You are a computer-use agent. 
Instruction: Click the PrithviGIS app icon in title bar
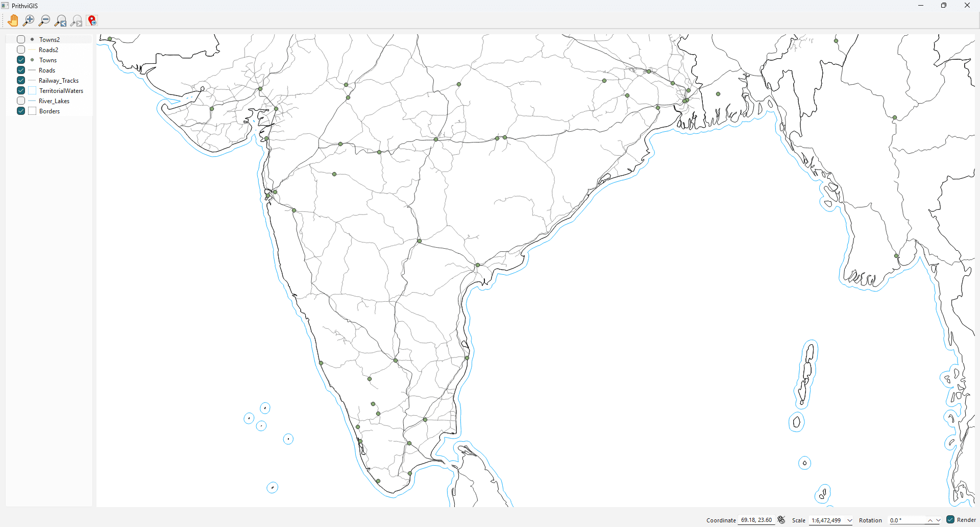5,6
